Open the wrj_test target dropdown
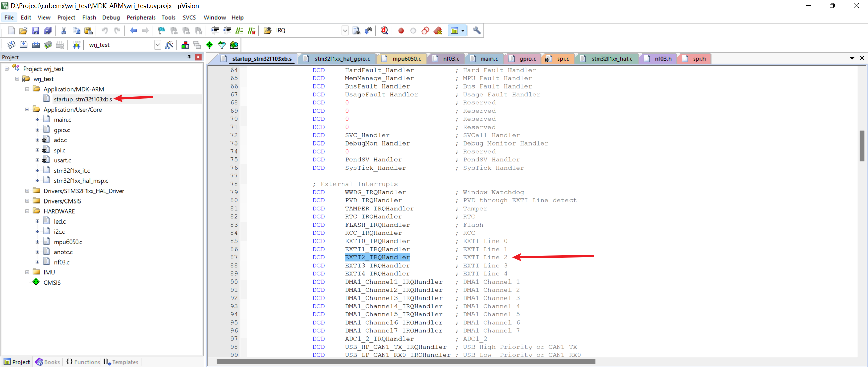The image size is (868, 367). click(x=157, y=45)
